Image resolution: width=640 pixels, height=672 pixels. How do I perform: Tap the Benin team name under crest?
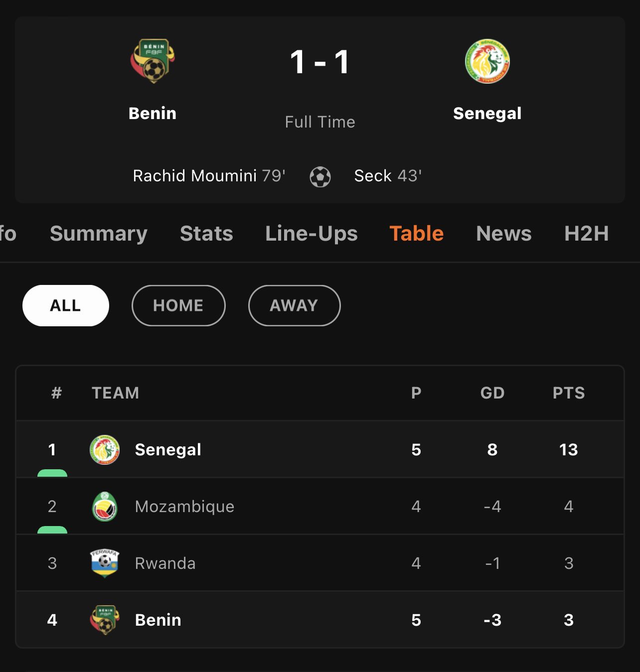[153, 113]
